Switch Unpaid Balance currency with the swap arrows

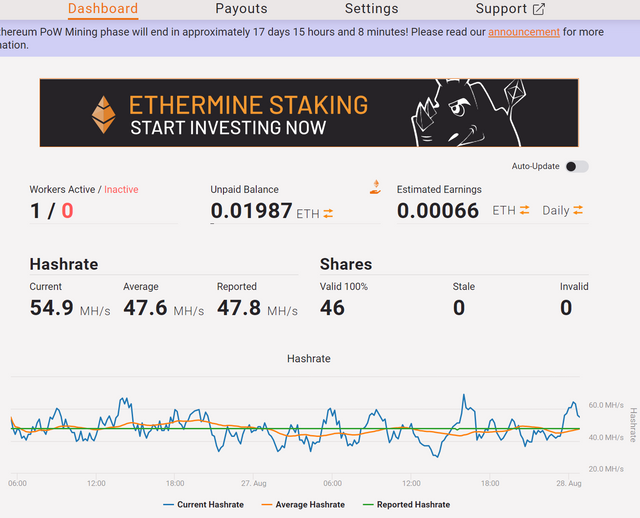click(328, 213)
